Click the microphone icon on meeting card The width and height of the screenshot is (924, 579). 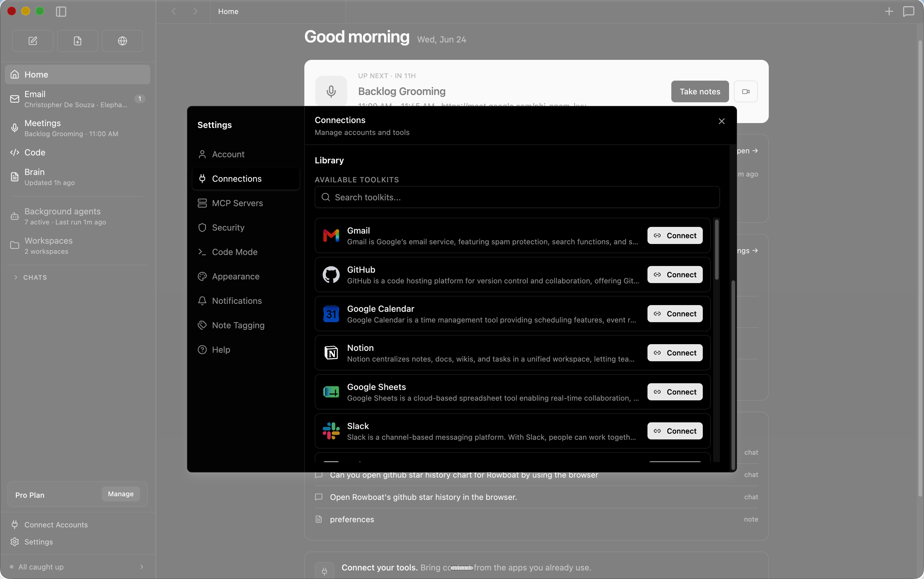(331, 91)
